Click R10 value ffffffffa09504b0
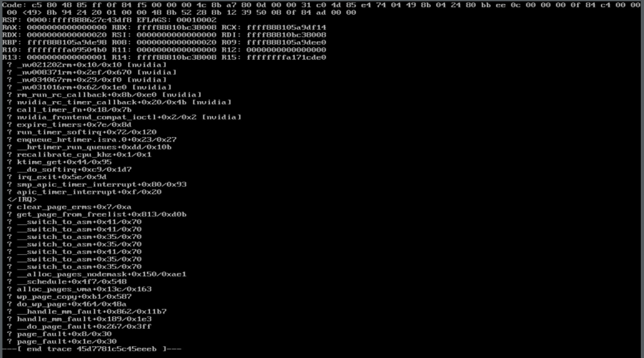Screen dimensions: 644x358 click(66, 50)
